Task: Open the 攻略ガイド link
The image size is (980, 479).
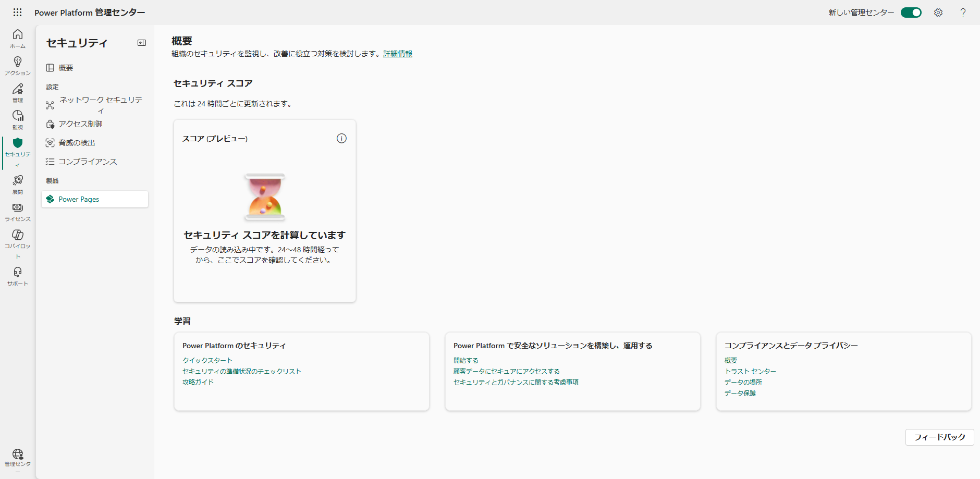Action: pos(198,382)
